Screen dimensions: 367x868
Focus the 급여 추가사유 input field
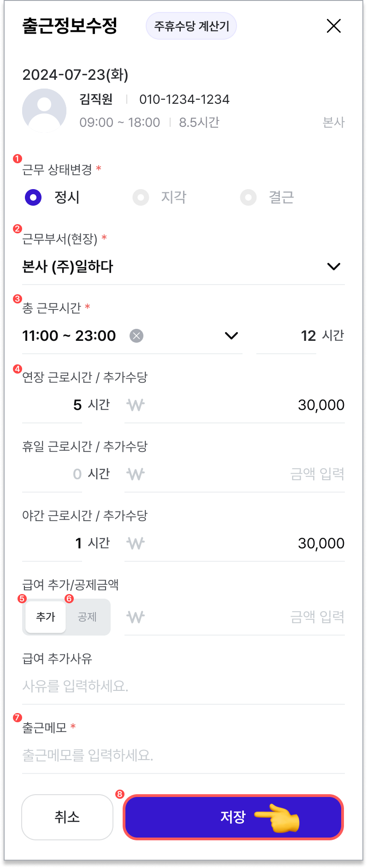(x=183, y=686)
